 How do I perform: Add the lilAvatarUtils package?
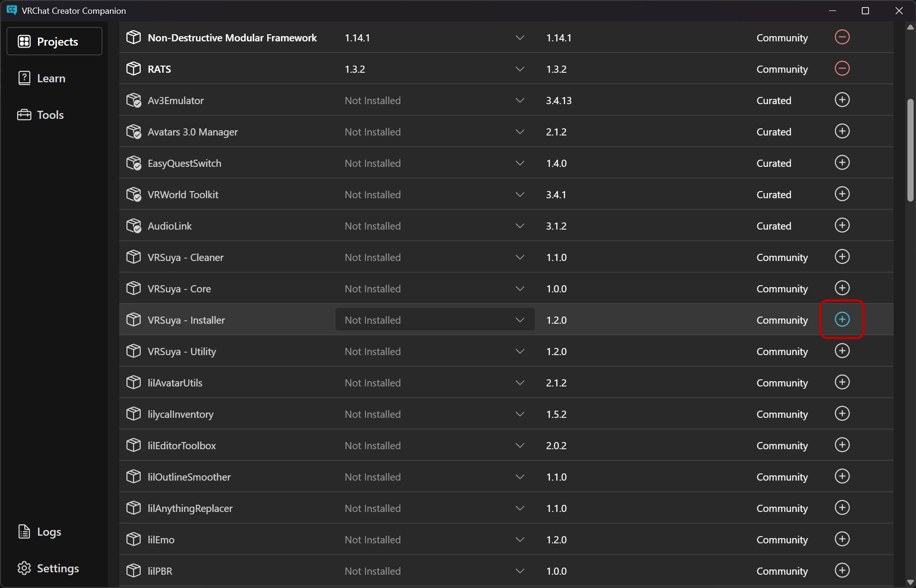coord(842,382)
